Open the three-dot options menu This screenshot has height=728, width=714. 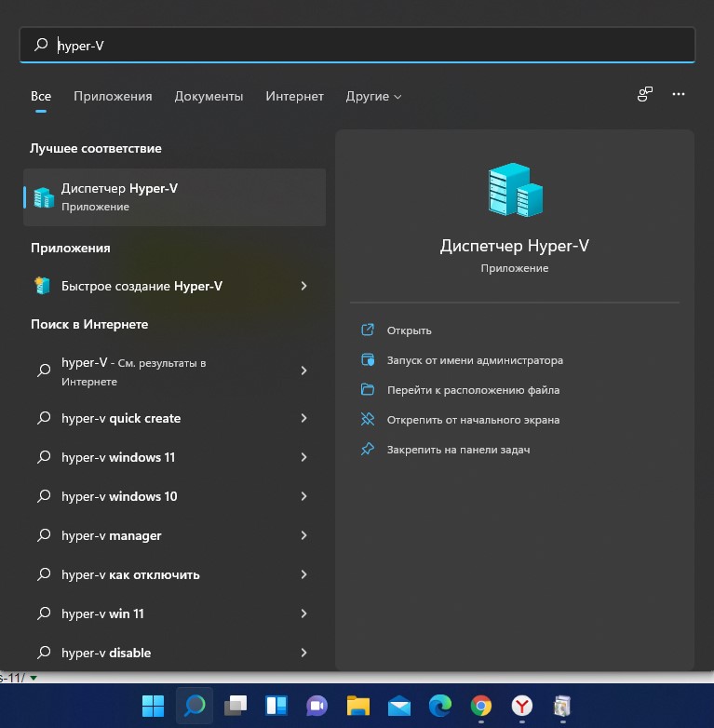click(679, 94)
